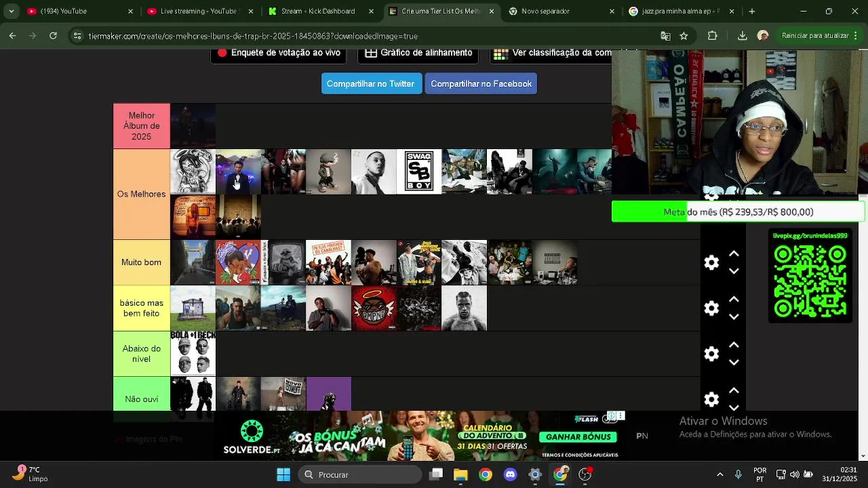The height and width of the screenshot is (488, 868).
Task: Select básico mas bem feito tier label
Action: (x=142, y=308)
